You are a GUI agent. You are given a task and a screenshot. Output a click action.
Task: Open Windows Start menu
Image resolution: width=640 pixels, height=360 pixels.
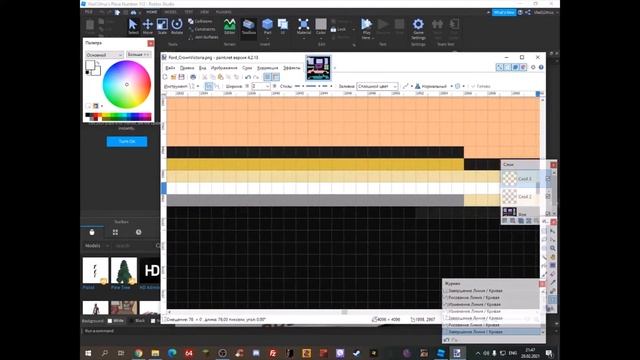88,353
